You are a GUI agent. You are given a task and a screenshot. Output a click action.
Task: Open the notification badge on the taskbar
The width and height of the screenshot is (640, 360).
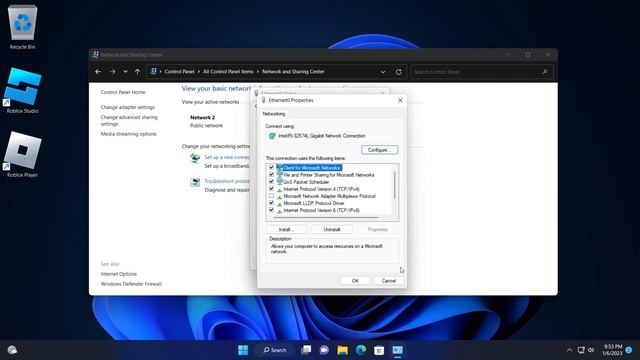[629, 350]
